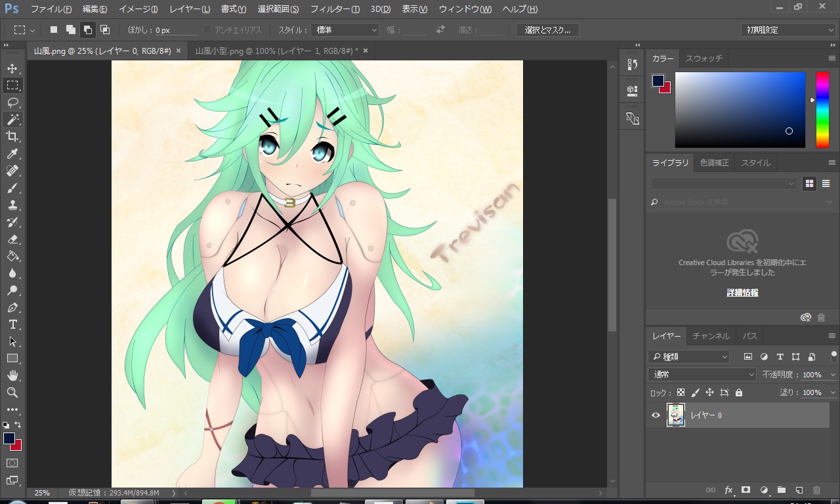This screenshot has width=840, height=504.
Task: Select the Lasso tool
Action: tap(12, 102)
